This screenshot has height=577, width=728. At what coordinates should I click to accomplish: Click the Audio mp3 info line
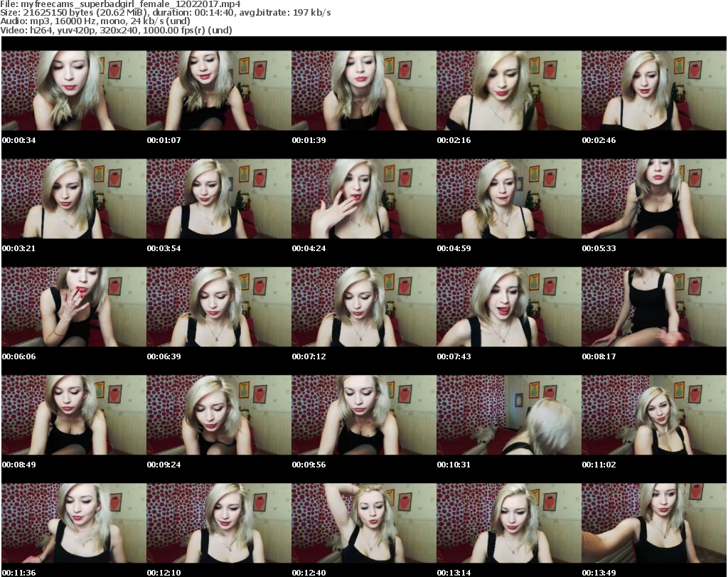95,21
